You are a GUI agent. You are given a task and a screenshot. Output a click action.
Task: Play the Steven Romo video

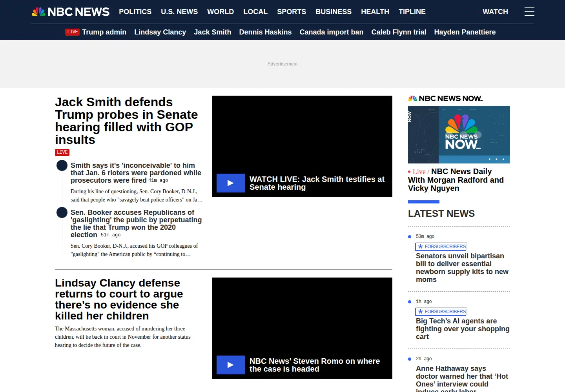coord(231,365)
